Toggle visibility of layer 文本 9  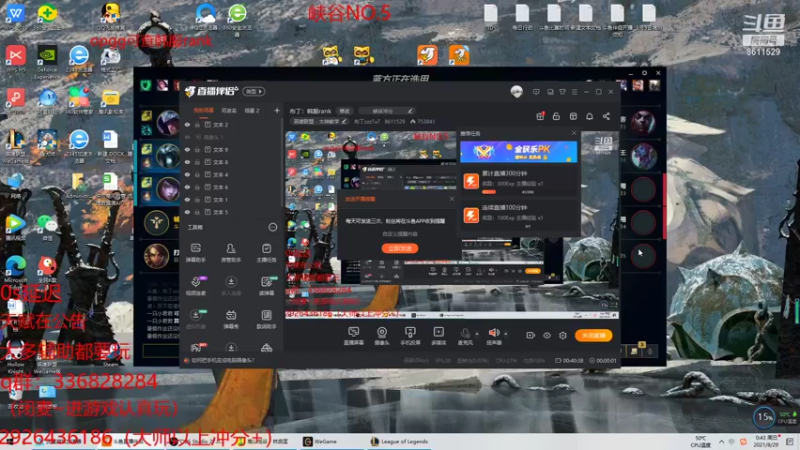[187, 149]
